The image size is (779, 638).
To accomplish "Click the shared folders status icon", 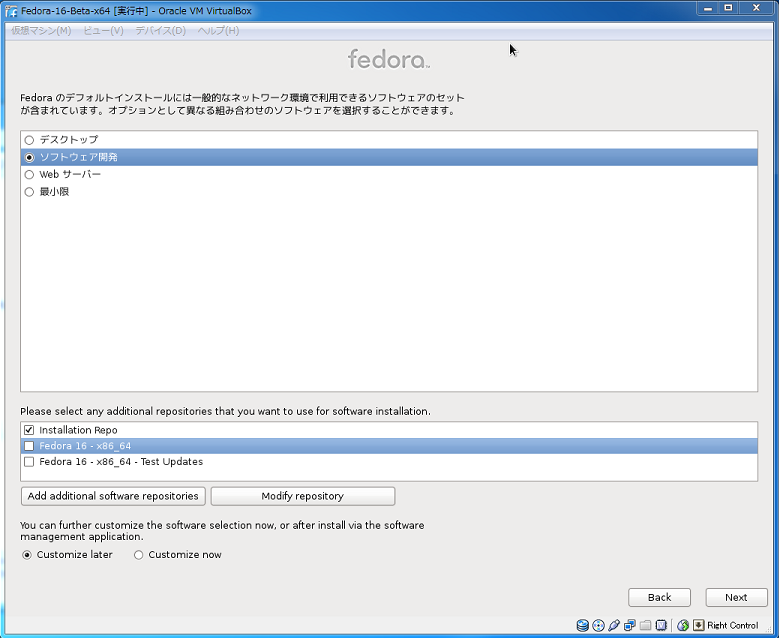I will tap(645, 625).
